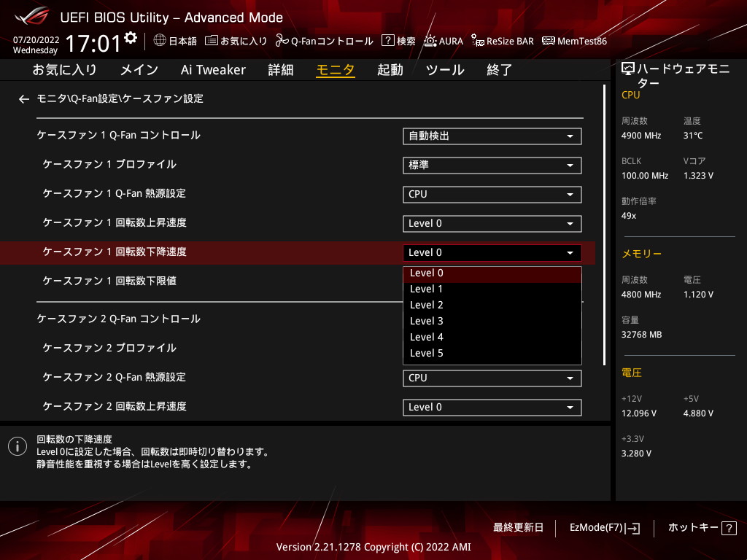
Task: Open ケースファン 1 回転数上昇速度 dropdown
Action: 492,224
